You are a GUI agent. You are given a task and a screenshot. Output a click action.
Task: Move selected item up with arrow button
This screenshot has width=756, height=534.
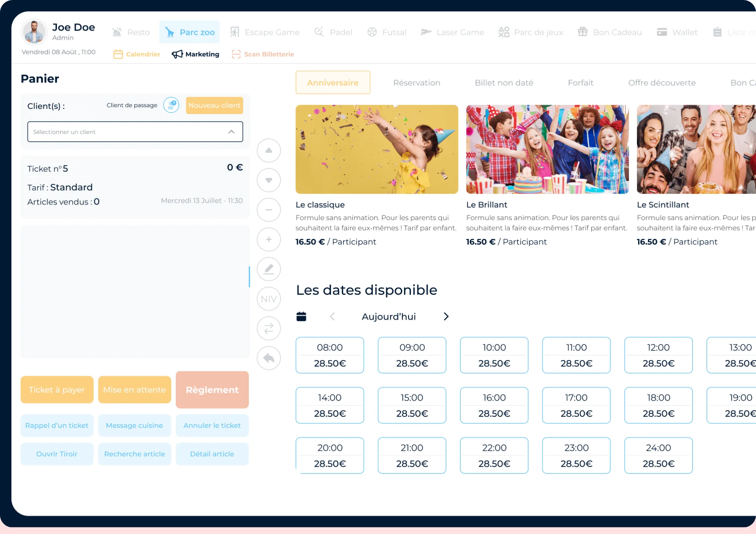[x=269, y=150]
